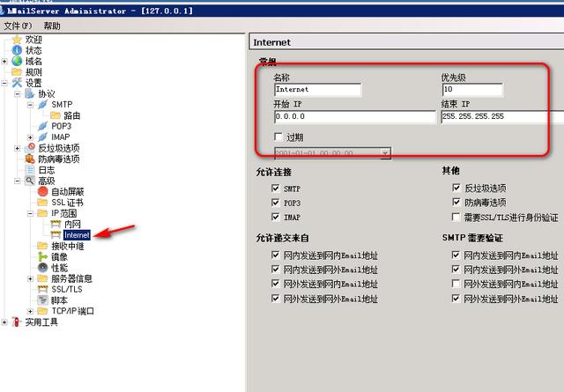The image size is (564, 392).
Task: Click the 结束 IP field
Action: point(502,116)
